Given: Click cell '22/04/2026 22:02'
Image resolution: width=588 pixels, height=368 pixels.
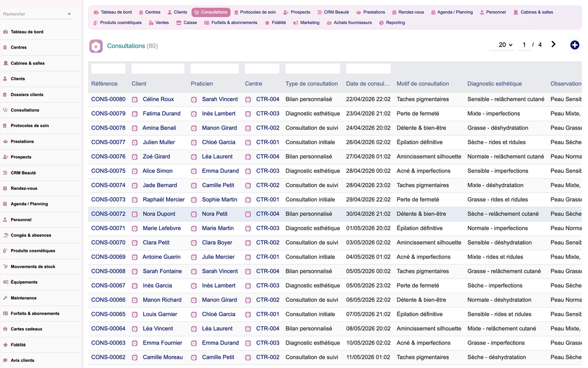Looking at the screenshot, I should 368,99.
